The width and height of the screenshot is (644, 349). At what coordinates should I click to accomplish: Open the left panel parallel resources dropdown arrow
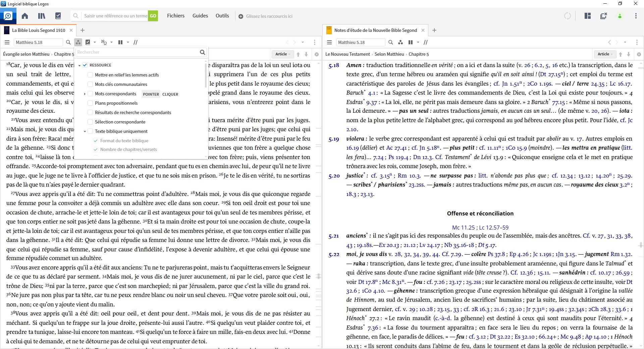pyautogui.click(x=128, y=42)
